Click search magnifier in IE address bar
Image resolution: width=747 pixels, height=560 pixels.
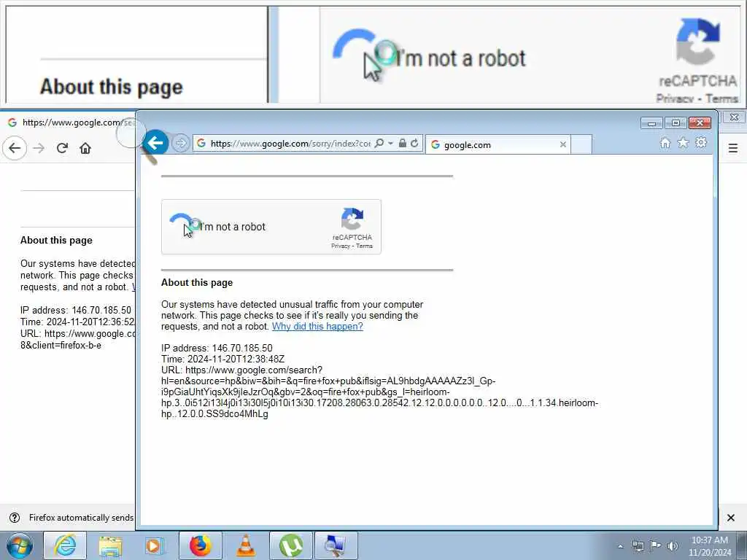[x=379, y=143]
